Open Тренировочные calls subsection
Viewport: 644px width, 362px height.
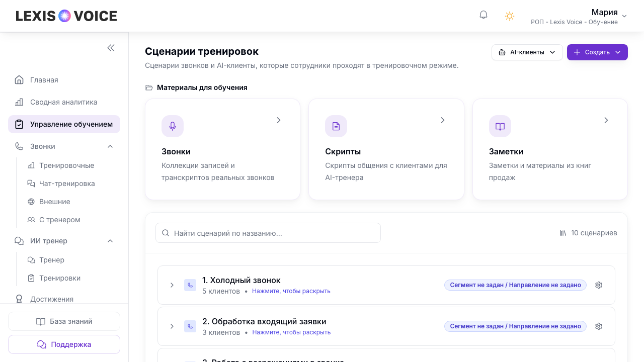[66, 165]
